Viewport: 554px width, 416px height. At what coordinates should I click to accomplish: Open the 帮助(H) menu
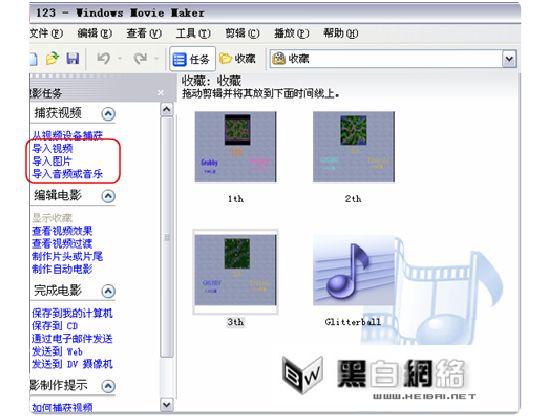tap(341, 34)
